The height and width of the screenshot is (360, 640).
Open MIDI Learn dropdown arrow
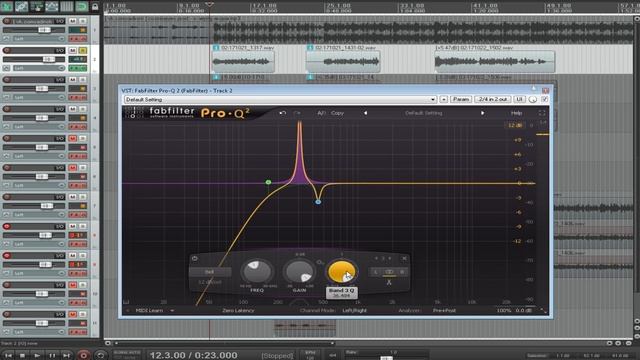[172, 311]
